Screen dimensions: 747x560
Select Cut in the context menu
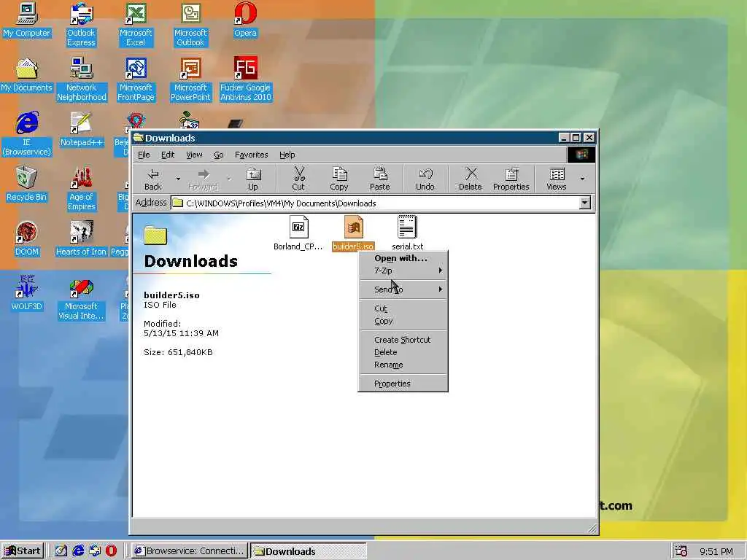[x=403, y=308]
